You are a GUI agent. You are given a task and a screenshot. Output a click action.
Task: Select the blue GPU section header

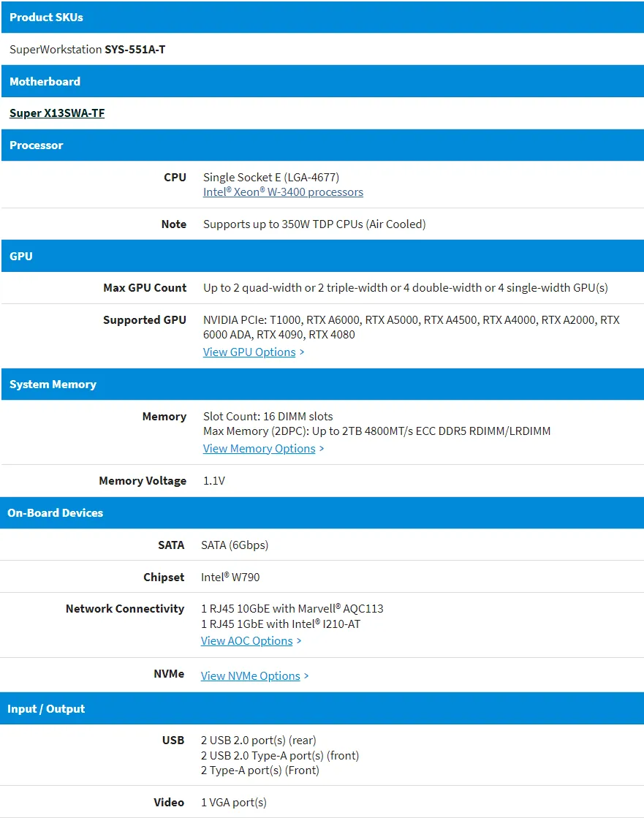click(323, 256)
